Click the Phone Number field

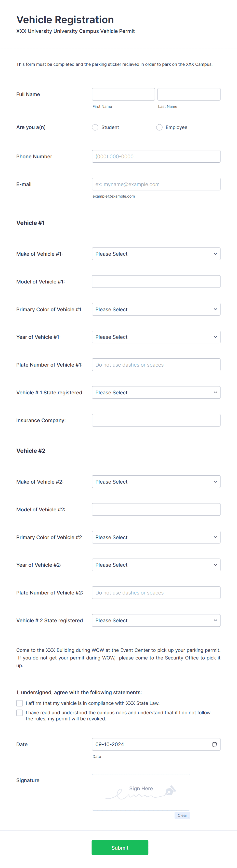[x=156, y=156]
